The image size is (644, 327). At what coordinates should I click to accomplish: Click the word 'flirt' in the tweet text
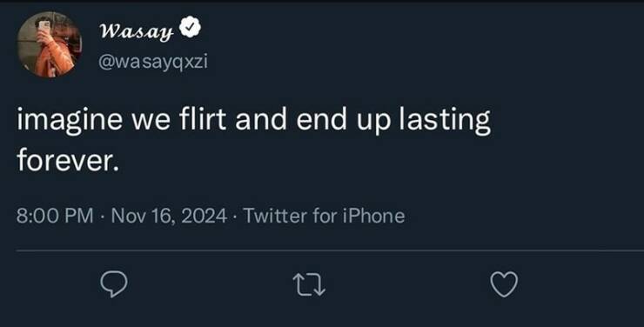coord(203,119)
